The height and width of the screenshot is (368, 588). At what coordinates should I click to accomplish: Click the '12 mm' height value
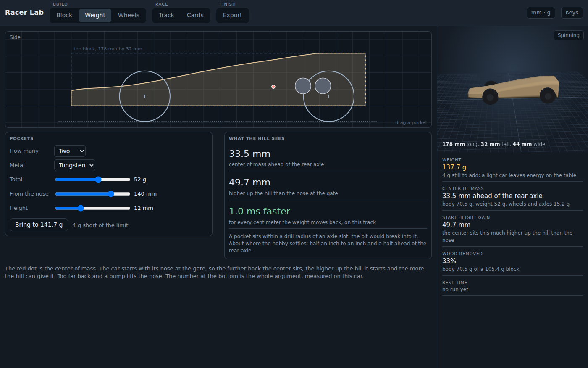(x=144, y=208)
